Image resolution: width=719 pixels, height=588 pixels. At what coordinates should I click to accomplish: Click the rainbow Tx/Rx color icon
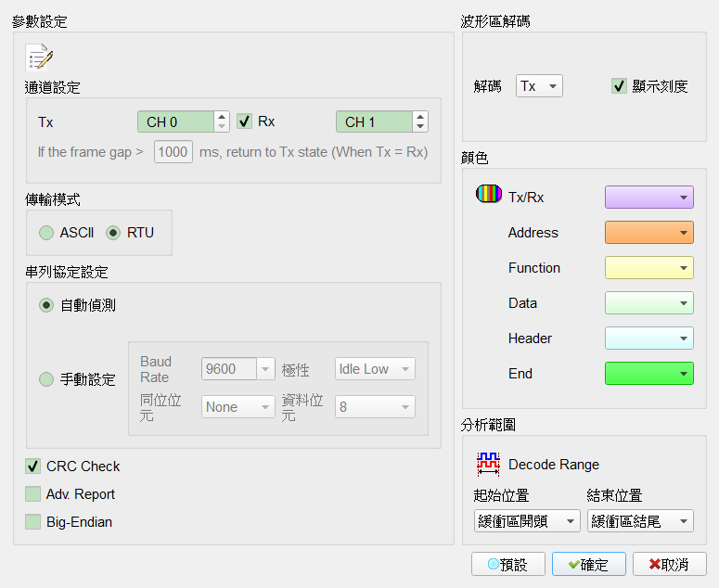pos(489,194)
